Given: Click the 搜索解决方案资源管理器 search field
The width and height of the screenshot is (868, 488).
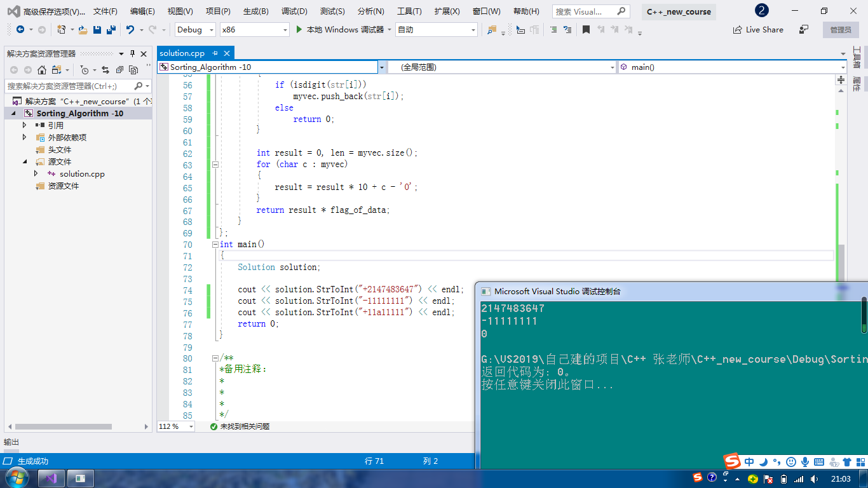Looking at the screenshot, I should 79,86.
